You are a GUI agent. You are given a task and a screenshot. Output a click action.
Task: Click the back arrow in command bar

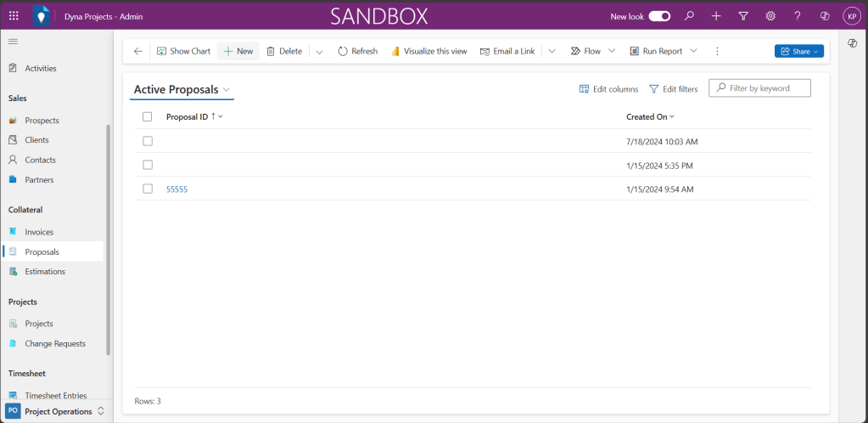pyautogui.click(x=138, y=51)
